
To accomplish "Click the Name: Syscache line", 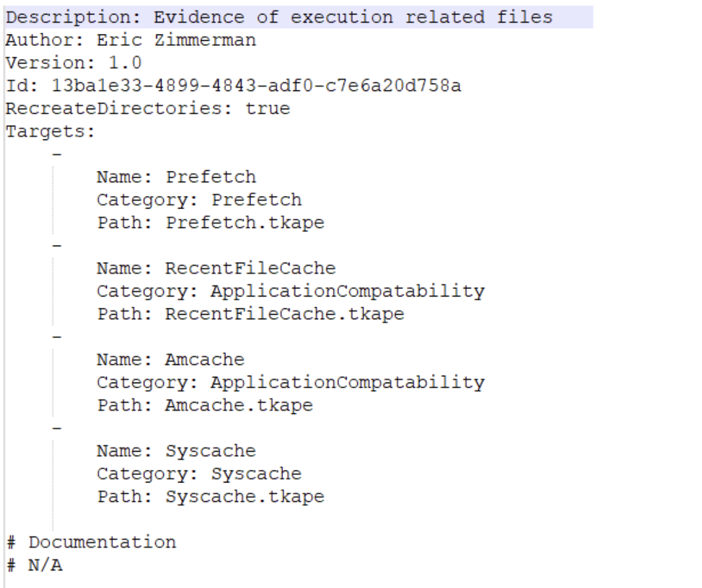I will coord(176,451).
